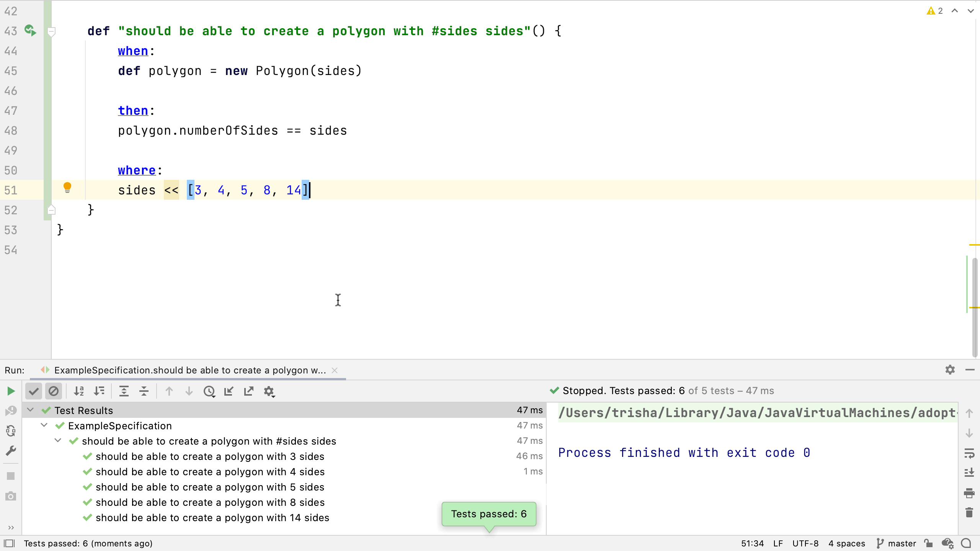This screenshot has width=980, height=551.
Task: Click Sort by Duration icon
Action: (x=99, y=391)
